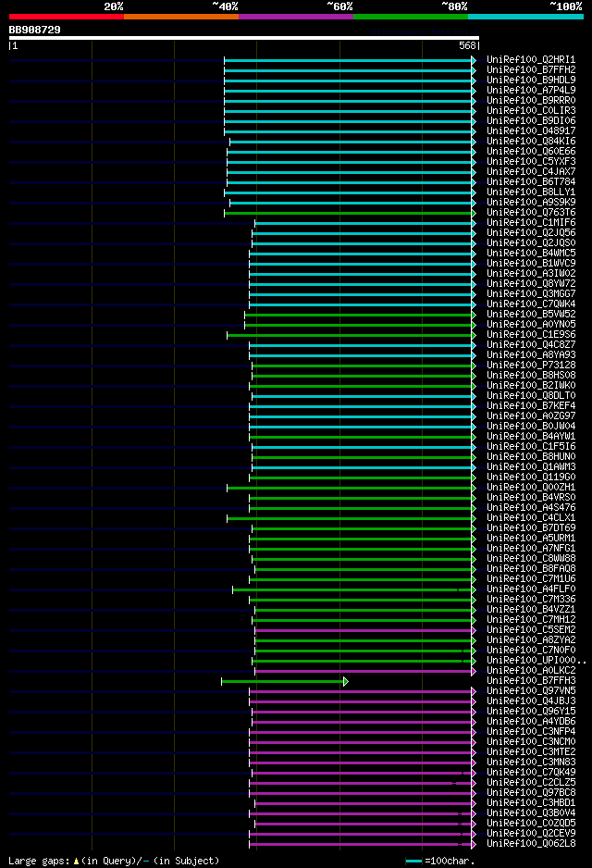Click the cyan =100char. scale bar
Viewport: 592px width, 868px height.
click(x=413, y=861)
